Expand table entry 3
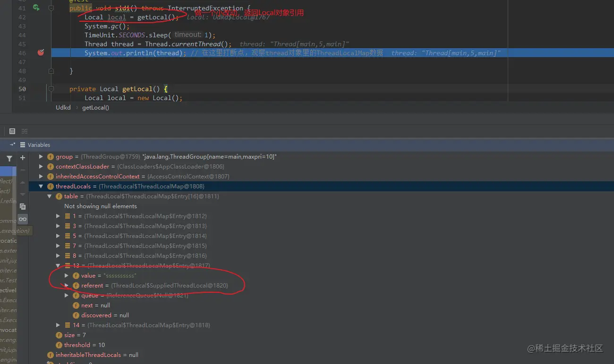Viewport: 614px width, 364px height. (58, 226)
